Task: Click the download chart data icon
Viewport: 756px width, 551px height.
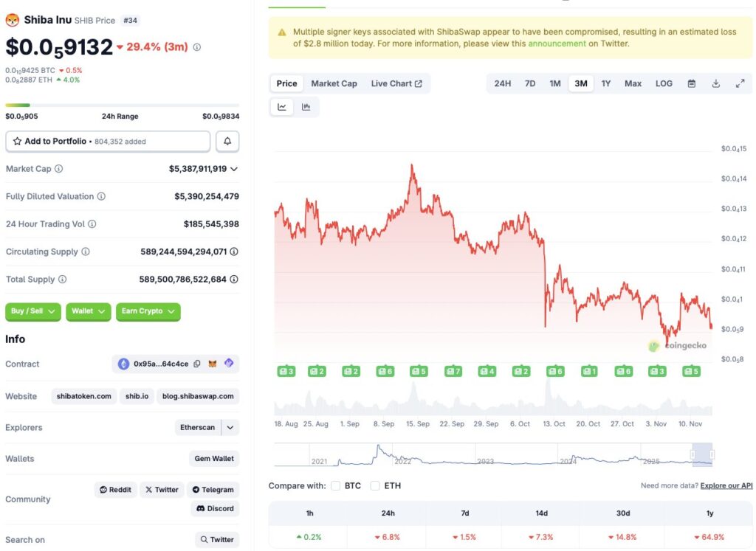Action: click(715, 83)
